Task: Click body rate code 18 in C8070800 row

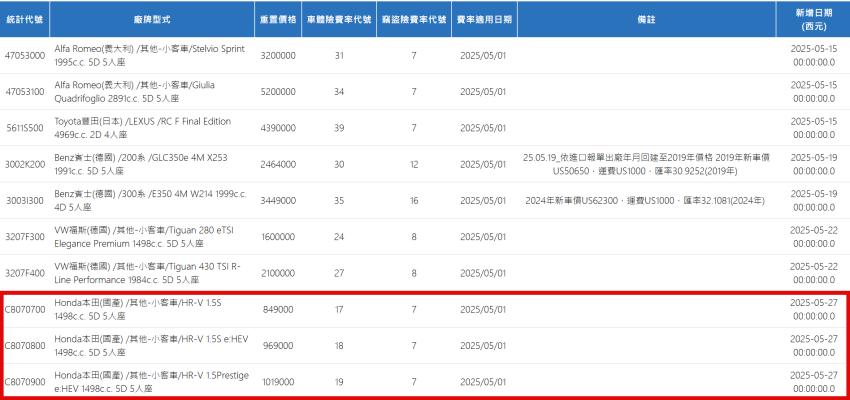Action: click(339, 346)
